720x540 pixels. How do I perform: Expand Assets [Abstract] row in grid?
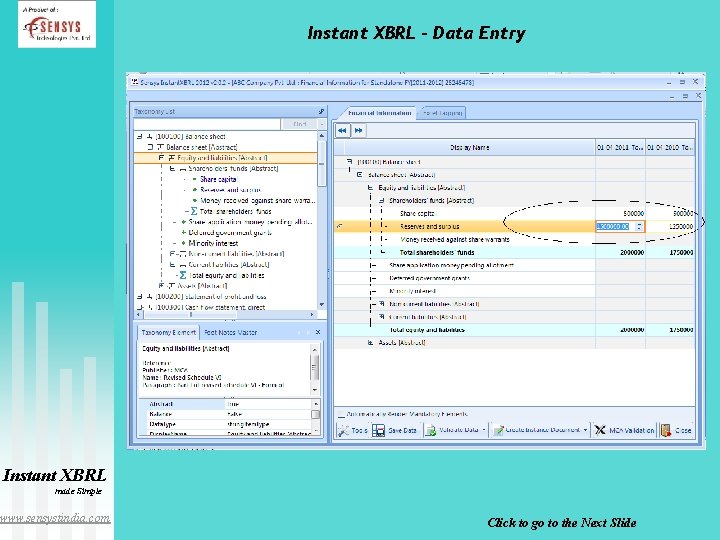coord(370,343)
